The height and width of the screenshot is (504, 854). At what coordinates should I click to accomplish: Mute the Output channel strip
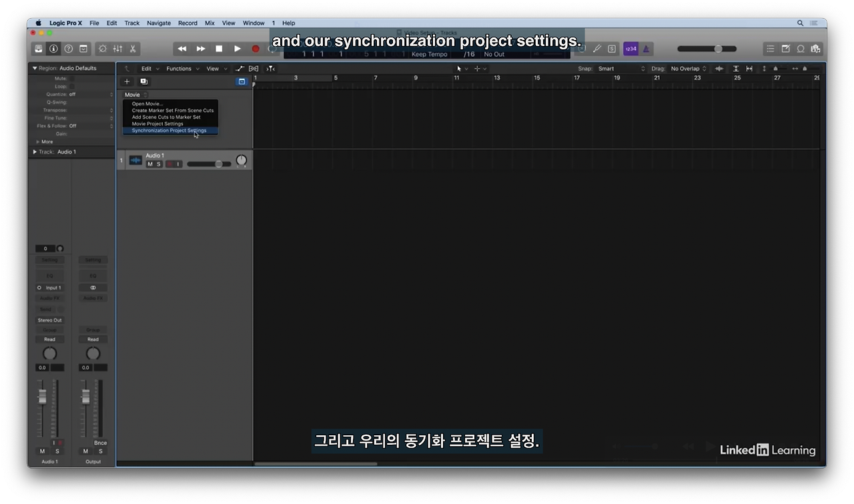pyautogui.click(x=85, y=451)
